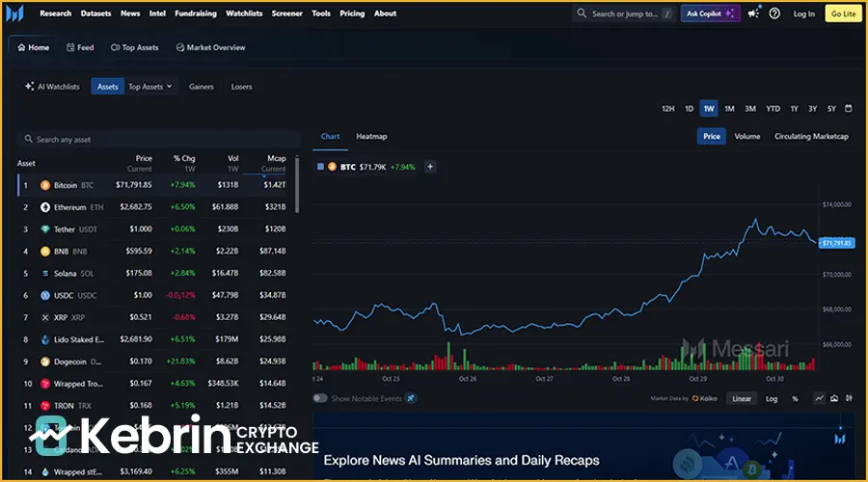Viewport: 868px width, 482px height.
Task: Toggle BTC series visibility blue square
Action: (x=320, y=167)
